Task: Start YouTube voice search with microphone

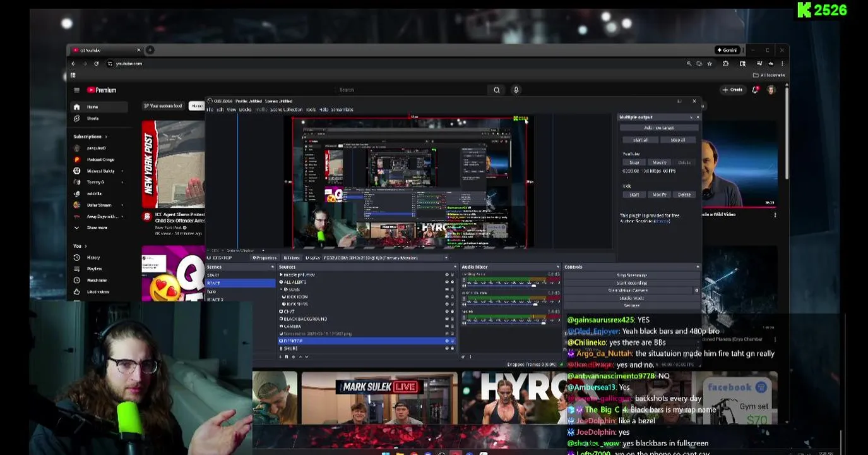Action: click(x=516, y=90)
